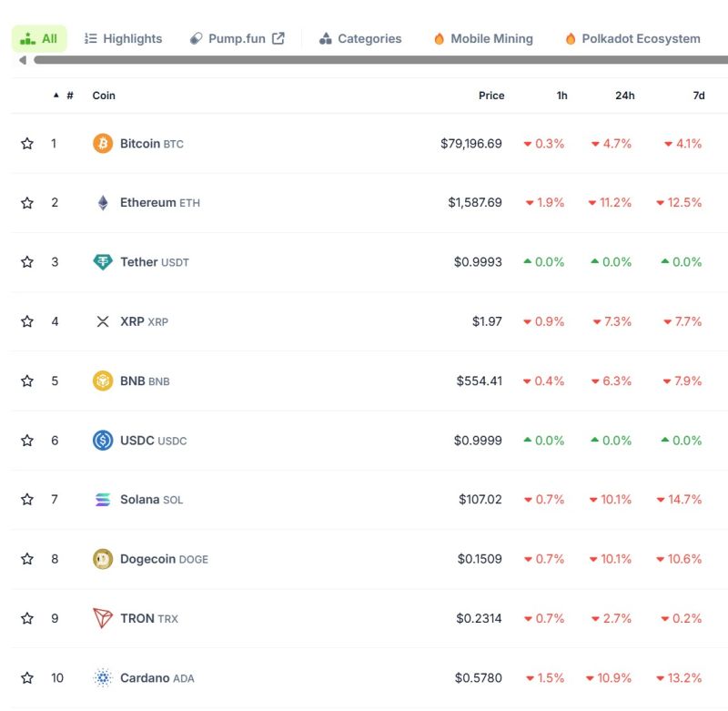Open the Categories tab
Screen dimensions: 728x711
click(x=360, y=39)
